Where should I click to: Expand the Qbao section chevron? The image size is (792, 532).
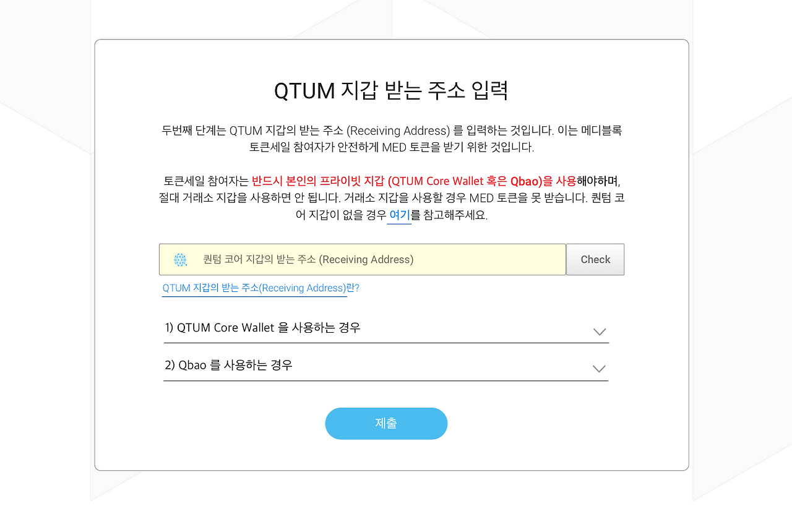tap(598, 369)
